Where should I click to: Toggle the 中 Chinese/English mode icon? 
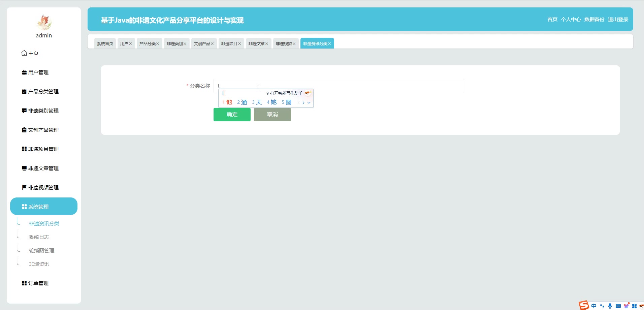pyautogui.click(x=593, y=306)
